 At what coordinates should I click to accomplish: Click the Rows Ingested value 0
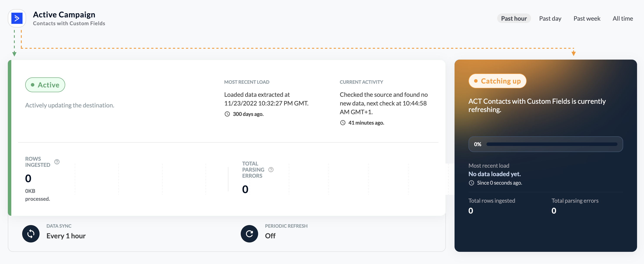point(28,178)
